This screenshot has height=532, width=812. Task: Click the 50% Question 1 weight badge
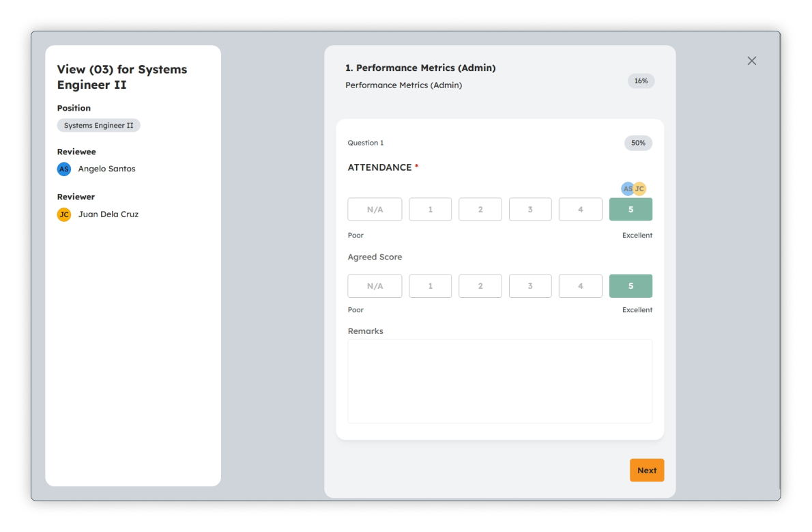point(638,143)
